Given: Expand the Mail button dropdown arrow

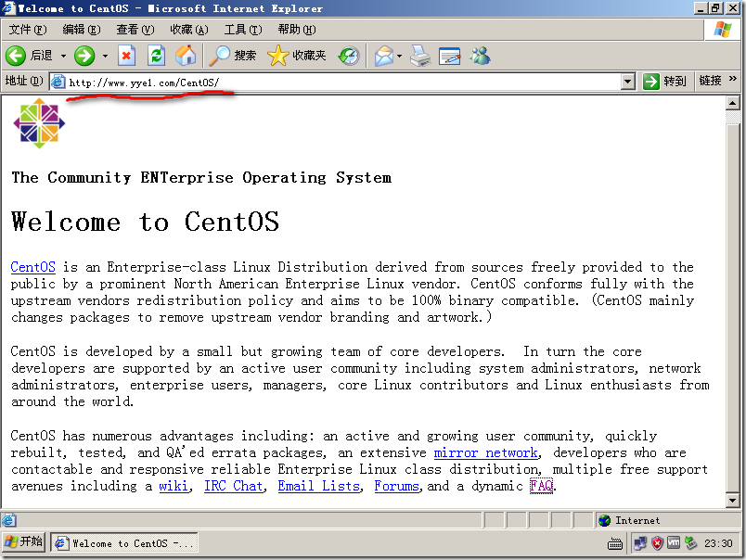Looking at the screenshot, I should (x=400, y=57).
